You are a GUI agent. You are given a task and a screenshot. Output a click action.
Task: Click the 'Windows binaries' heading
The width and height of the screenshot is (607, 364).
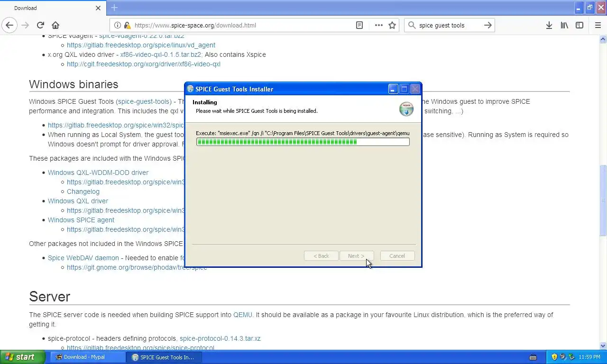coord(74,84)
